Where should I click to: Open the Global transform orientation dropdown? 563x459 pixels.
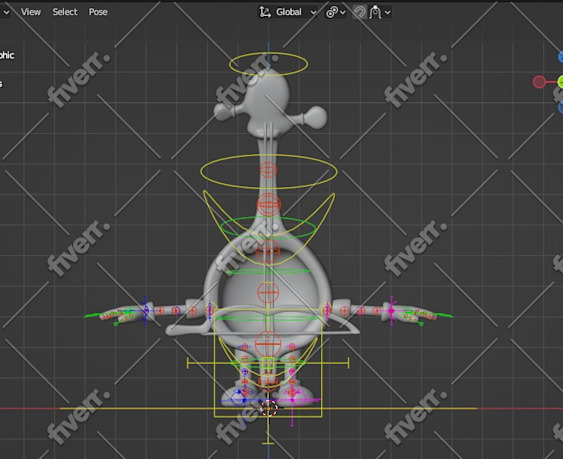coord(288,12)
